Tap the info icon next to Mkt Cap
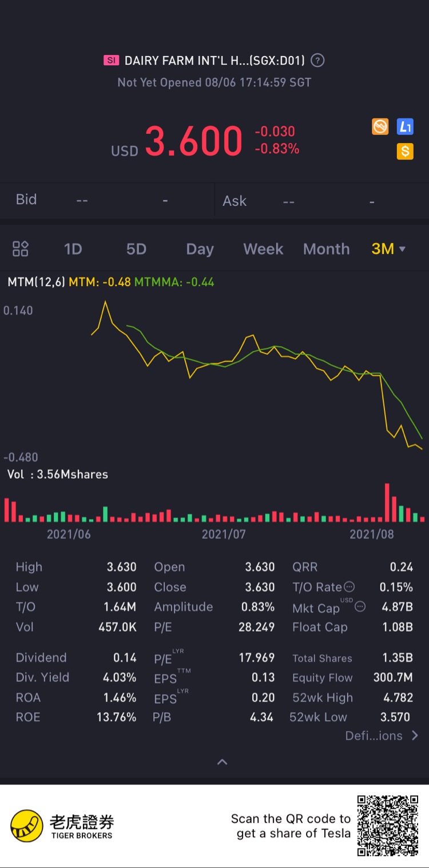This screenshot has height=868, width=429. point(360,607)
